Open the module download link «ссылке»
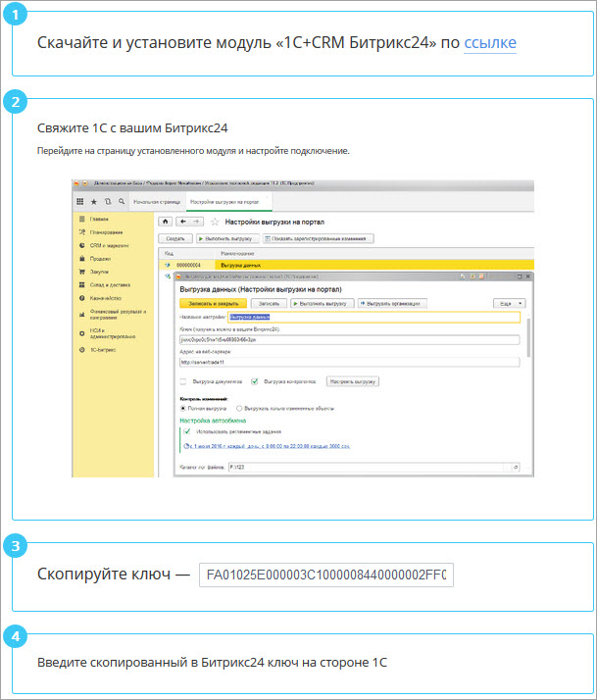 tap(490, 43)
